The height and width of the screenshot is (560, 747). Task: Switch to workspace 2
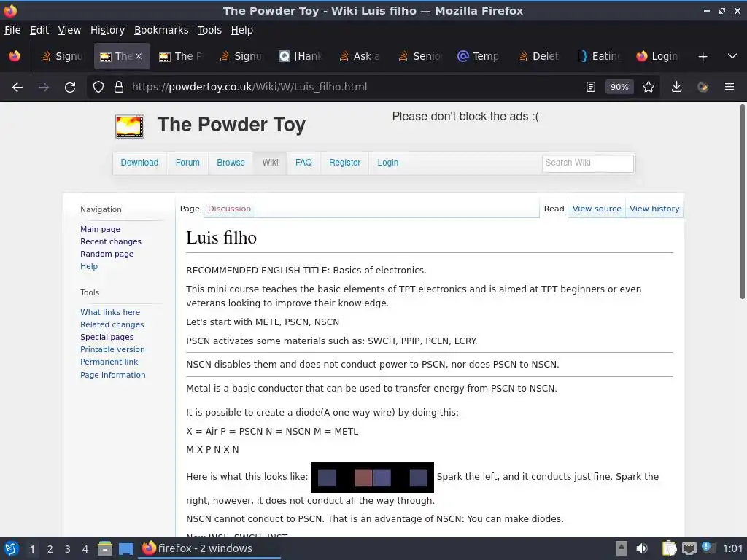50,549
